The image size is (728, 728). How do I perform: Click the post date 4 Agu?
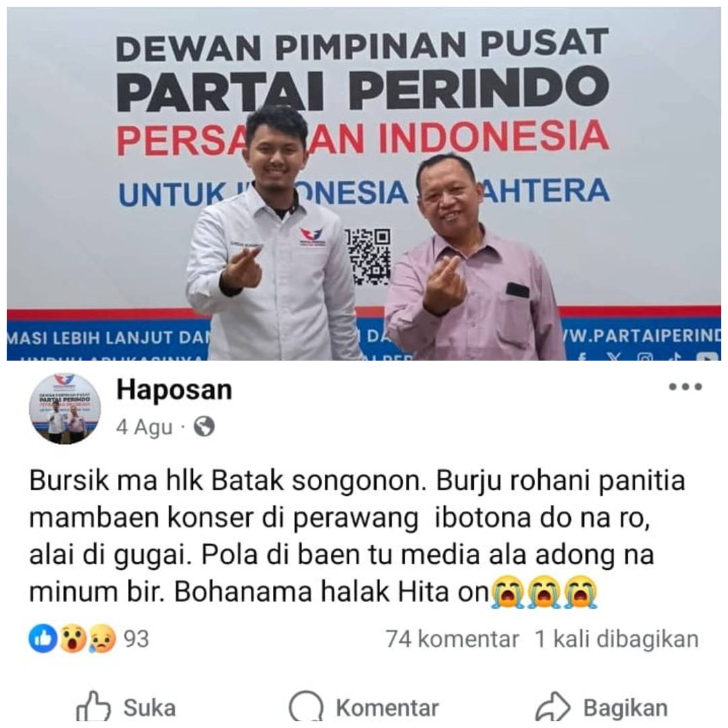tap(144, 427)
